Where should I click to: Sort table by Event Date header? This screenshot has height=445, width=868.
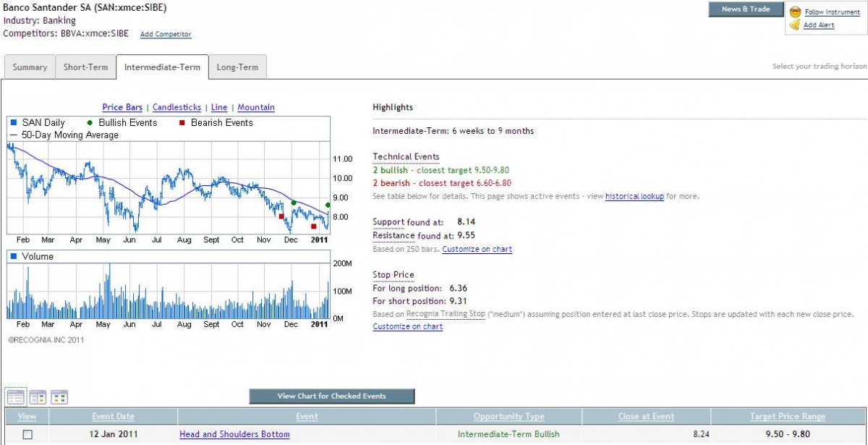click(113, 416)
